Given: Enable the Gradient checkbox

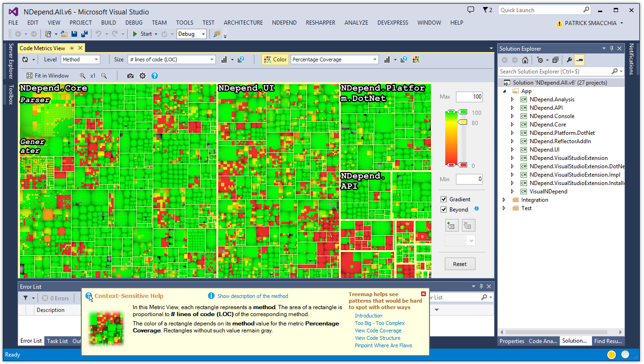Looking at the screenshot, I should (x=444, y=199).
